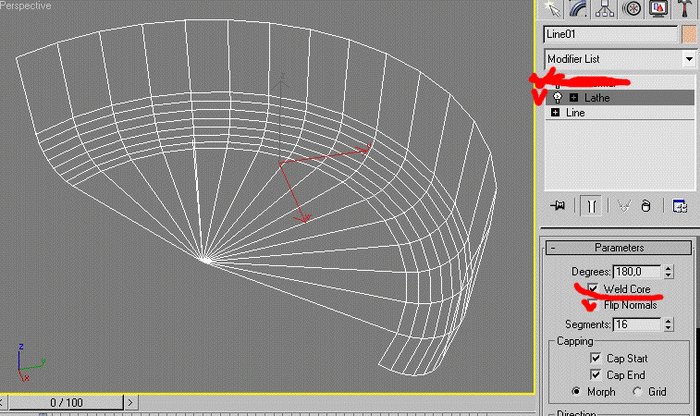Open the Modifier List dropdown
Screen dimensions: 700x416
619,59
